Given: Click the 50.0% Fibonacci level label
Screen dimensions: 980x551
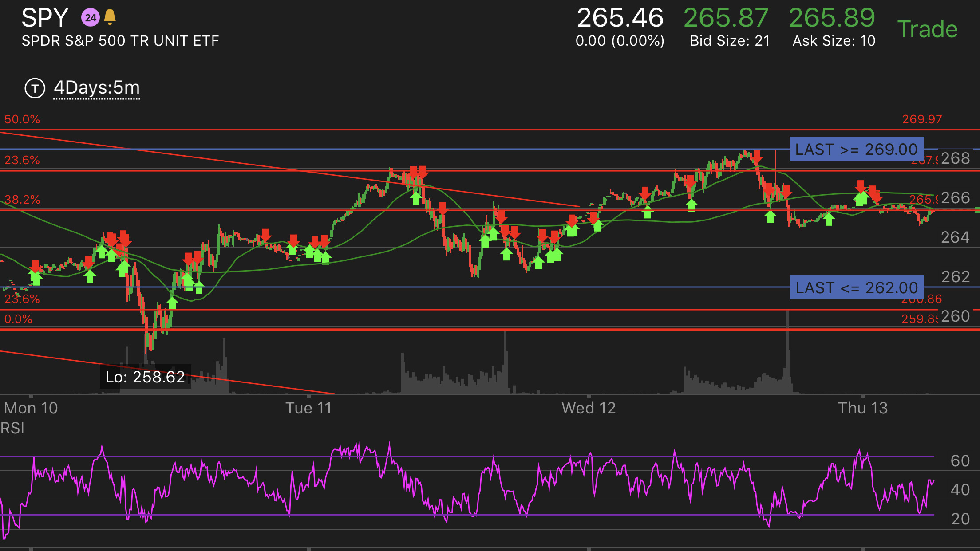Looking at the screenshot, I should [x=22, y=119].
